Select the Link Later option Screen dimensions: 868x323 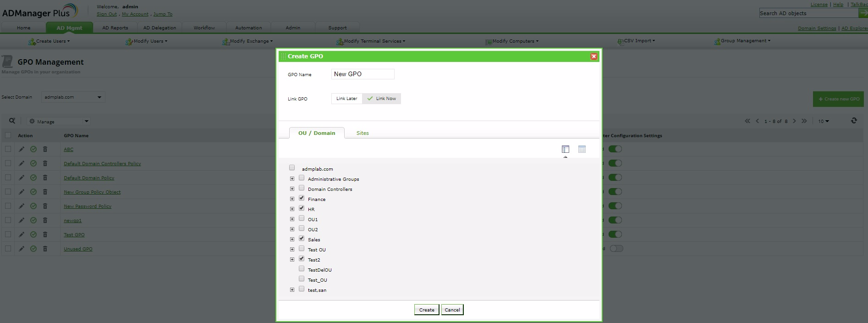point(346,99)
